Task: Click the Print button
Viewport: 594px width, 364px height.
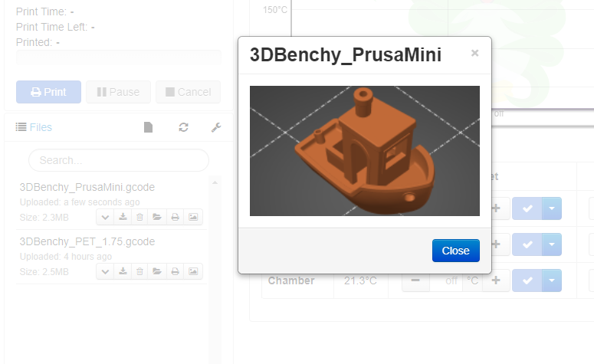Action: 48,92
